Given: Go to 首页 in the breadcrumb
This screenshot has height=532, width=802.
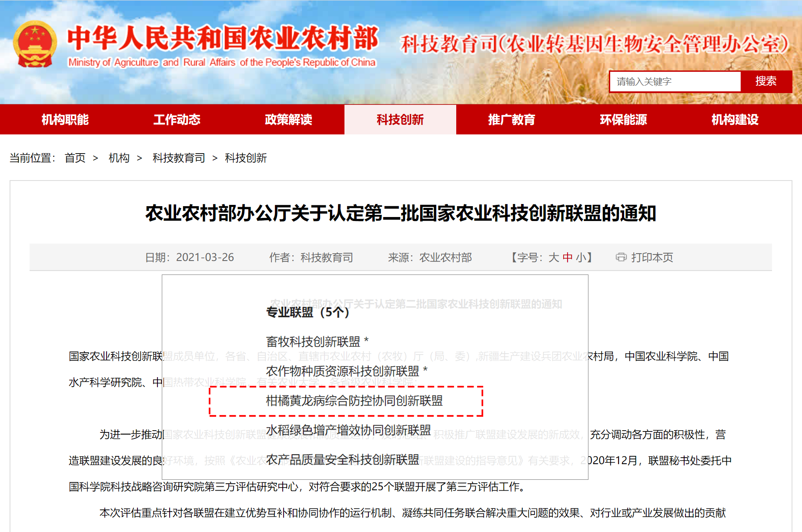Looking at the screenshot, I should click(75, 158).
